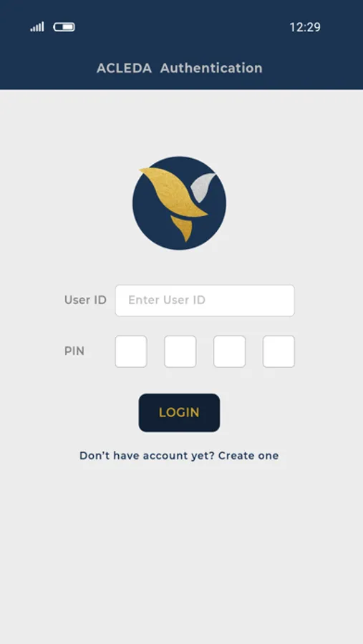Focus the Enter User ID field
The height and width of the screenshot is (644, 363).
pos(205,301)
